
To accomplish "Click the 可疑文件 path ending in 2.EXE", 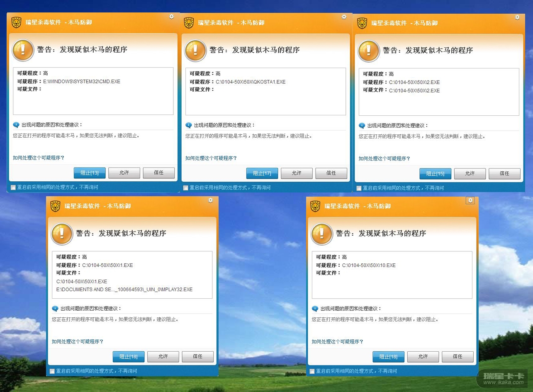I will click(x=414, y=90).
